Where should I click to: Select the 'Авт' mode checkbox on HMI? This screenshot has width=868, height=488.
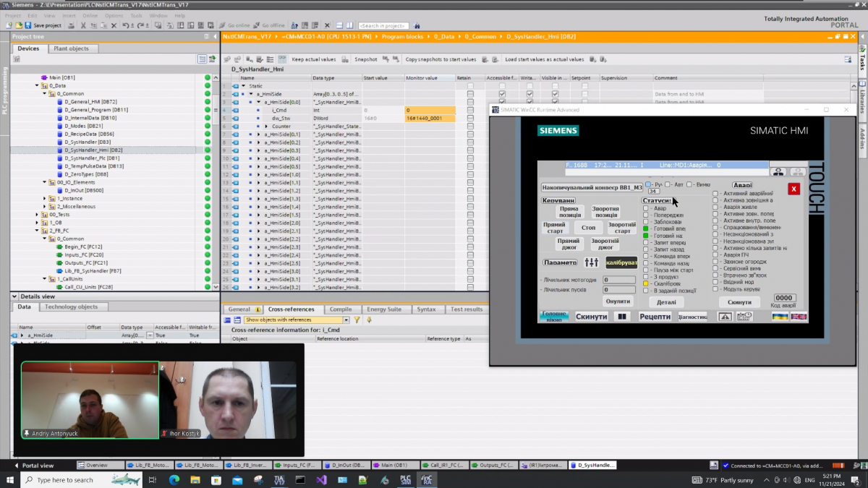coord(669,184)
